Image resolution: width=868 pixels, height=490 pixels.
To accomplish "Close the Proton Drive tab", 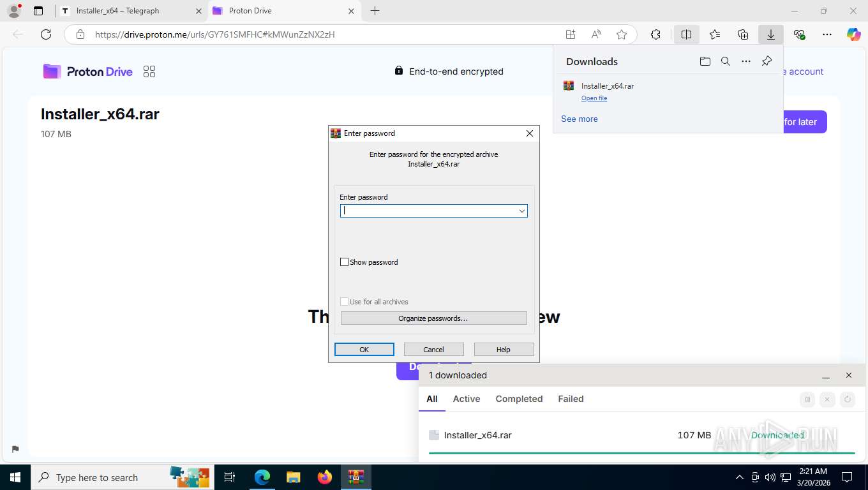I will (x=351, y=11).
